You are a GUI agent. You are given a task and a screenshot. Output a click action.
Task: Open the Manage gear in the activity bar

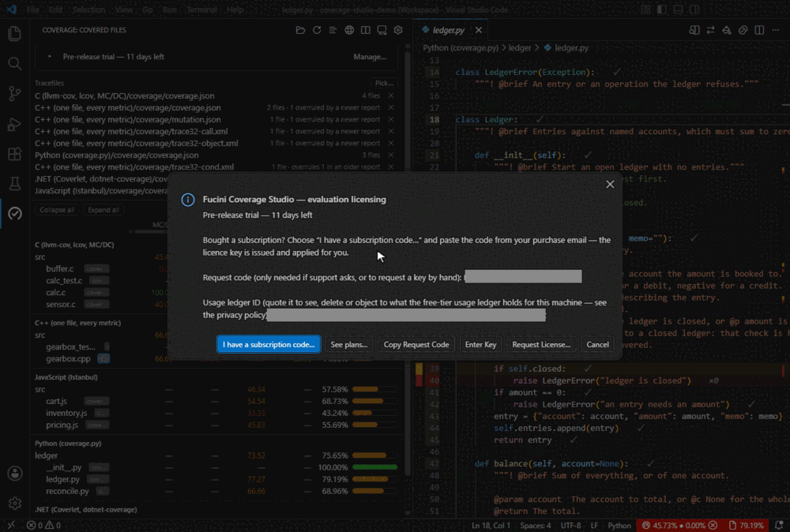coord(14,503)
